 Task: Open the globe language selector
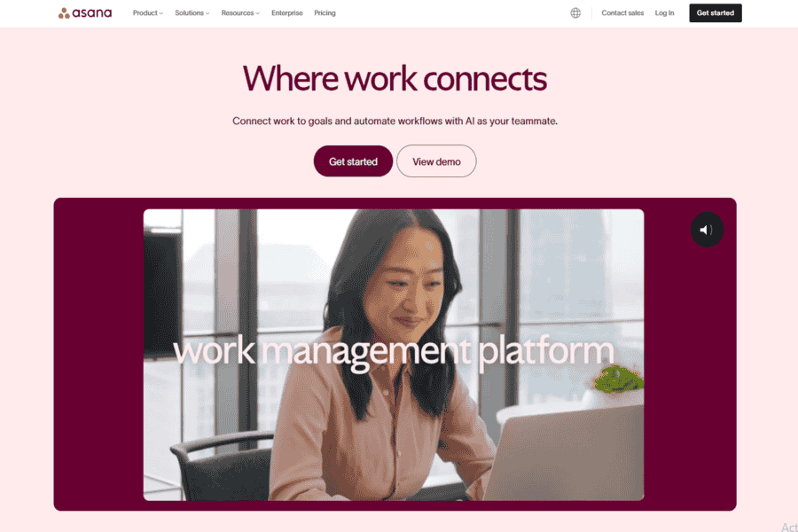(575, 13)
